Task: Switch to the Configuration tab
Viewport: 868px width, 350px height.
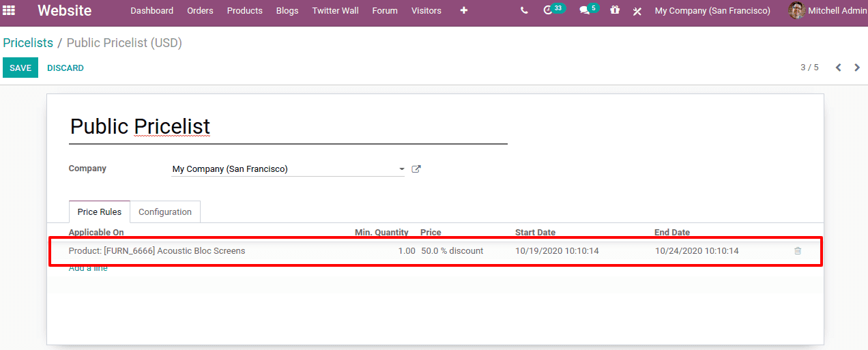Action: coord(165,212)
